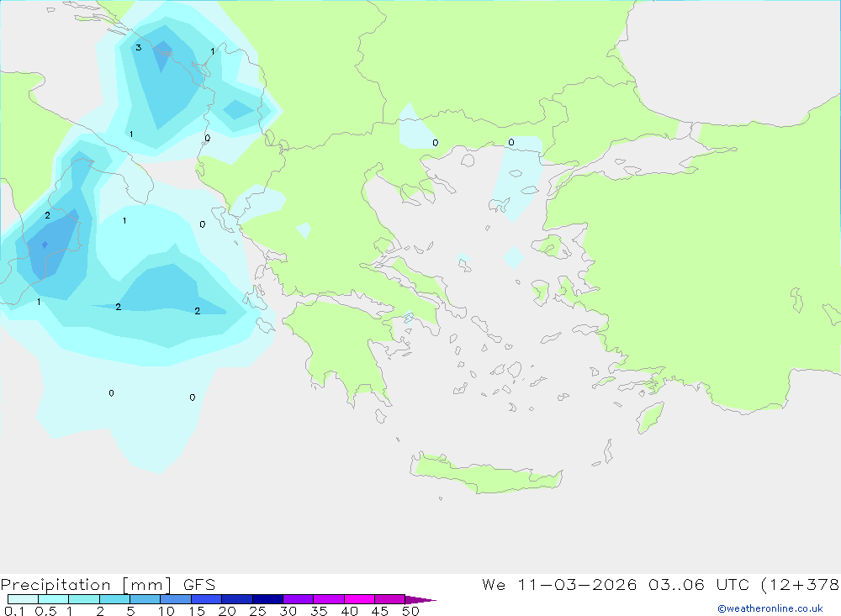The image size is (841, 616).
Task: Click the '03..06 UTC' time text
Action: pyautogui.click(x=701, y=585)
